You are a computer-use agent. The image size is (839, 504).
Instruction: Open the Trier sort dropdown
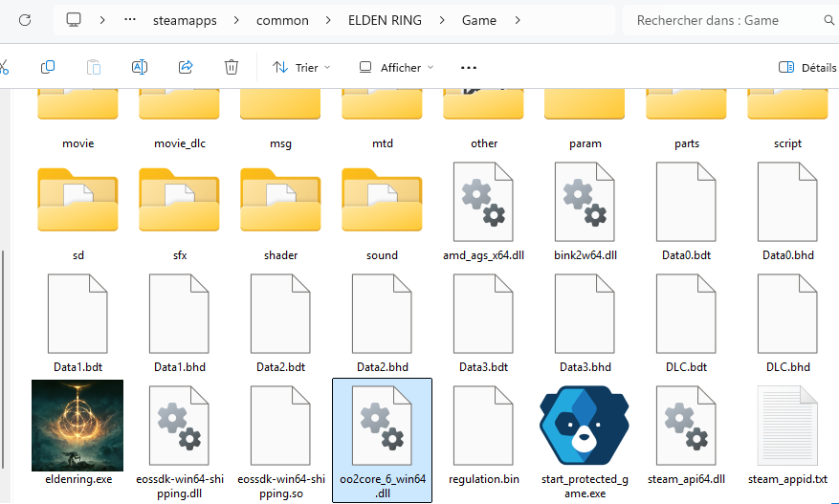(301, 67)
